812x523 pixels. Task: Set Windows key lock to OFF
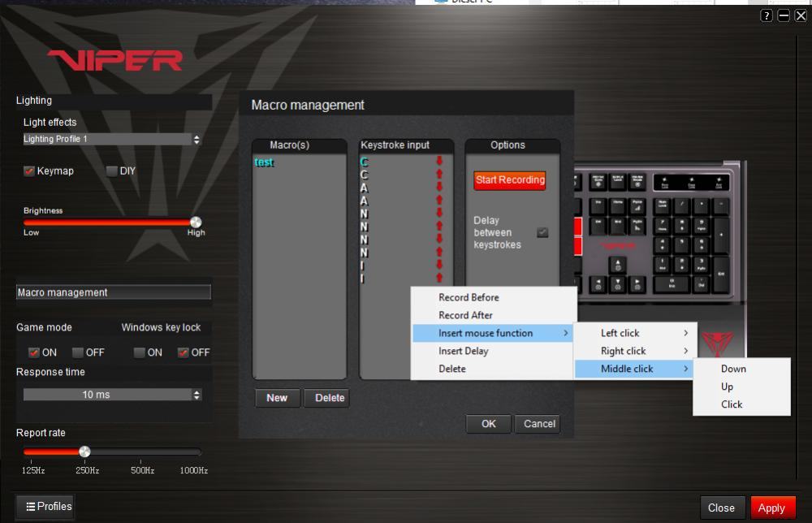click(x=183, y=352)
